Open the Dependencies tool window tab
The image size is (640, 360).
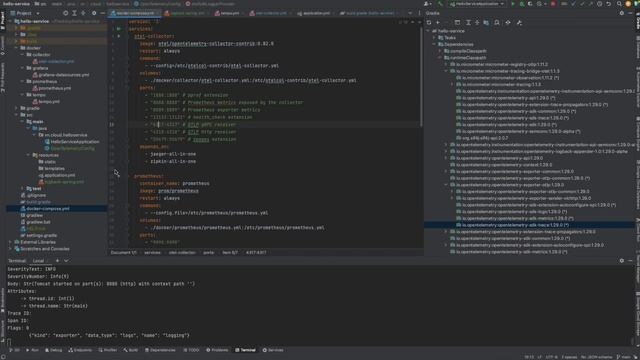pyautogui.click(x=160, y=350)
